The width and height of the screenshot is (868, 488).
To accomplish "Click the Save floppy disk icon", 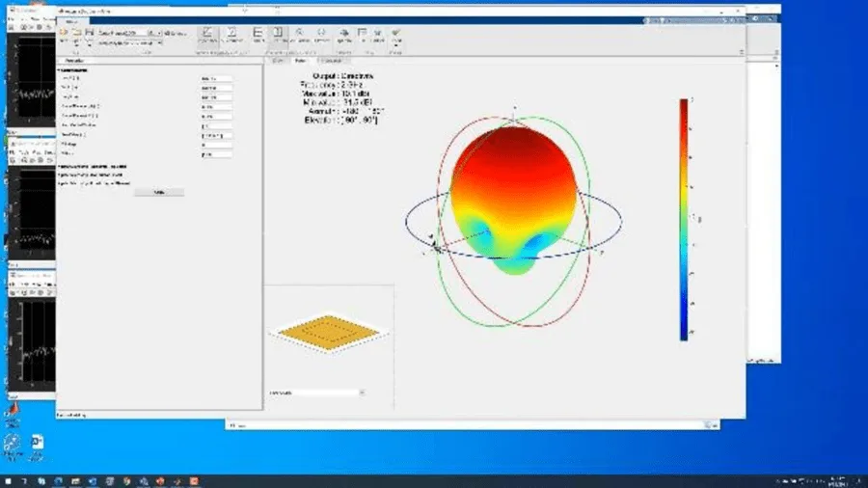I will [89, 33].
